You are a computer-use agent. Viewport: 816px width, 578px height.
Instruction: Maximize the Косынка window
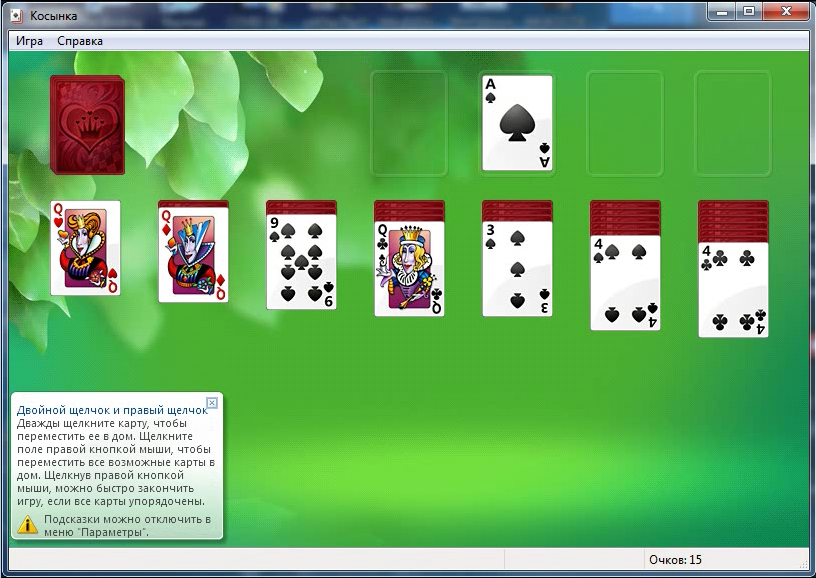pos(748,11)
